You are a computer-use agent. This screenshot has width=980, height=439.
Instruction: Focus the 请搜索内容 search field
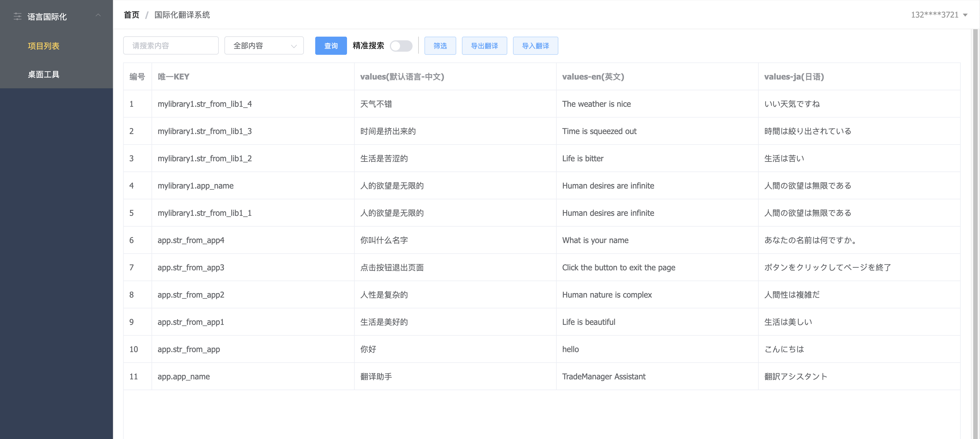click(171, 46)
